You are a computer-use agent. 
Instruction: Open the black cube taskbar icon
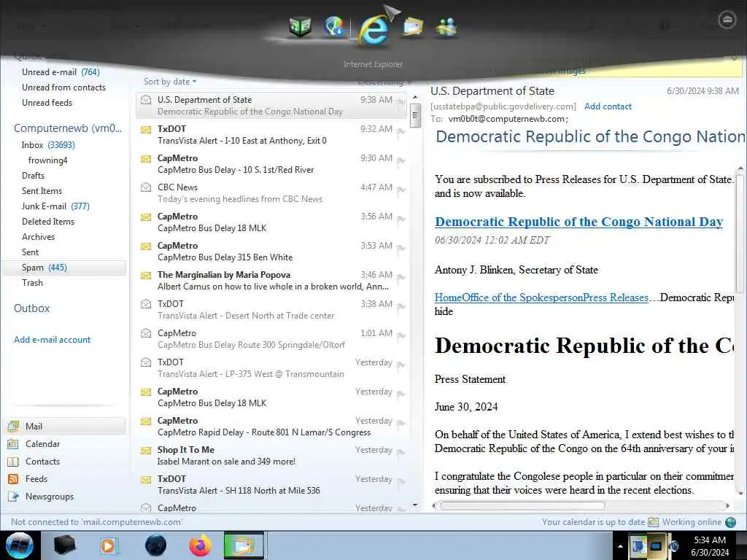tap(64, 545)
